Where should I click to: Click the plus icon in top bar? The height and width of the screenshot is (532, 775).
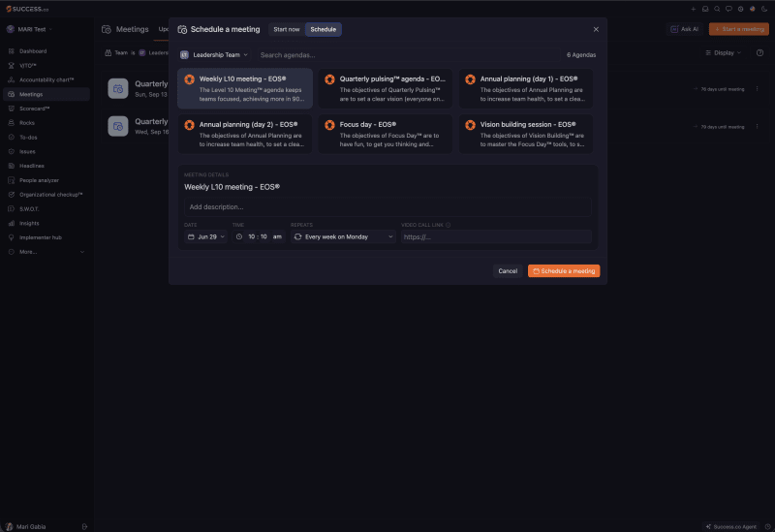tap(693, 9)
